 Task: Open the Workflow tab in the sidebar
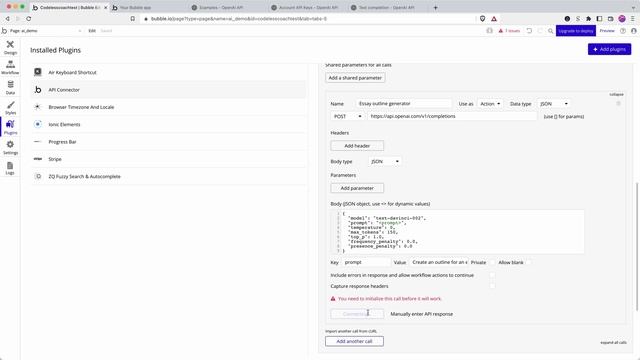click(10, 67)
